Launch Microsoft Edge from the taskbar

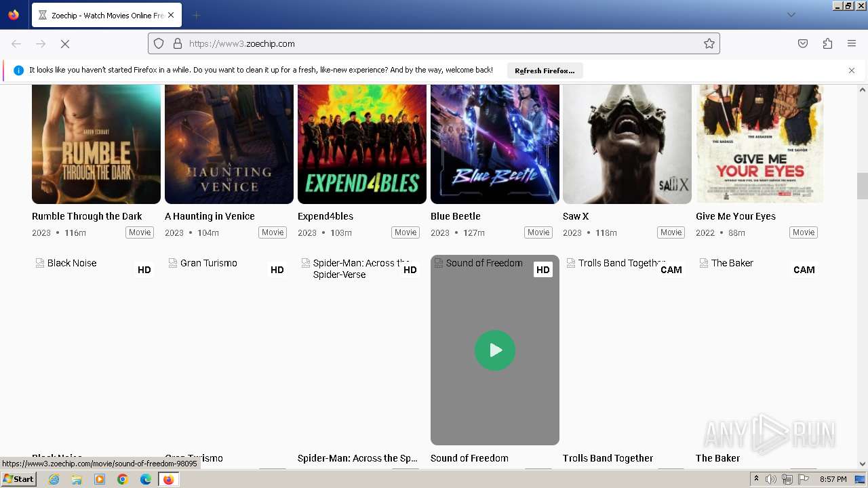click(145, 479)
